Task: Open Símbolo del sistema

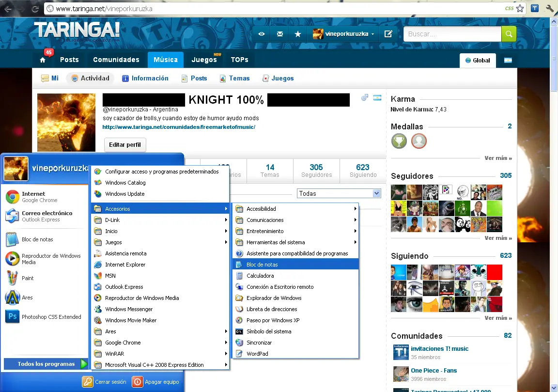Action: coord(295,331)
